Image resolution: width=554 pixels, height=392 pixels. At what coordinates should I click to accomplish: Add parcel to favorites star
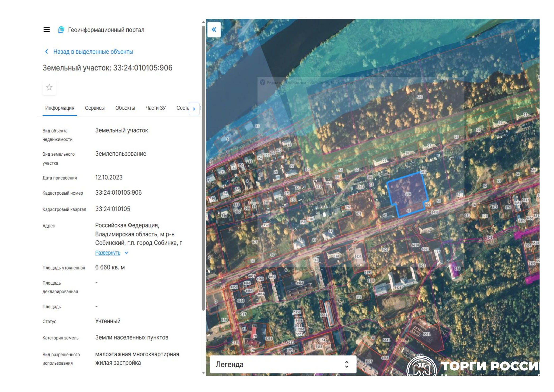click(x=49, y=87)
